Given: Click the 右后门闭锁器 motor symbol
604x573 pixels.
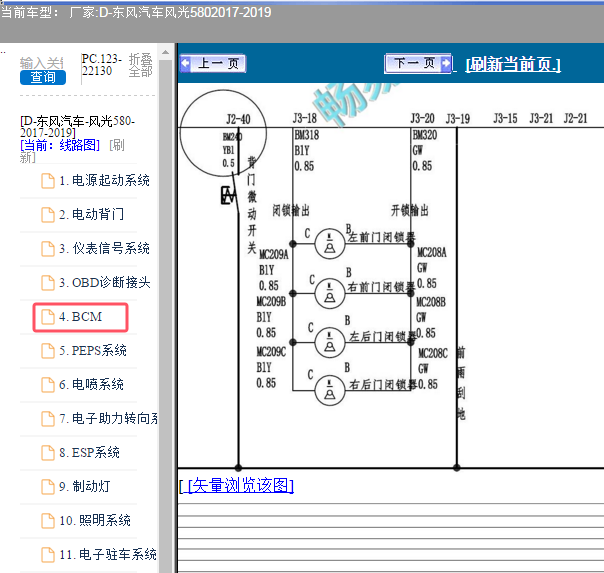Looking at the screenshot, I should click(330, 390).
